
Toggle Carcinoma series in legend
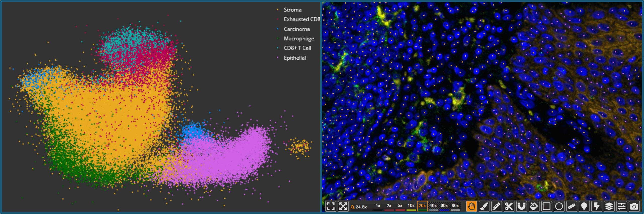point(293,29)
